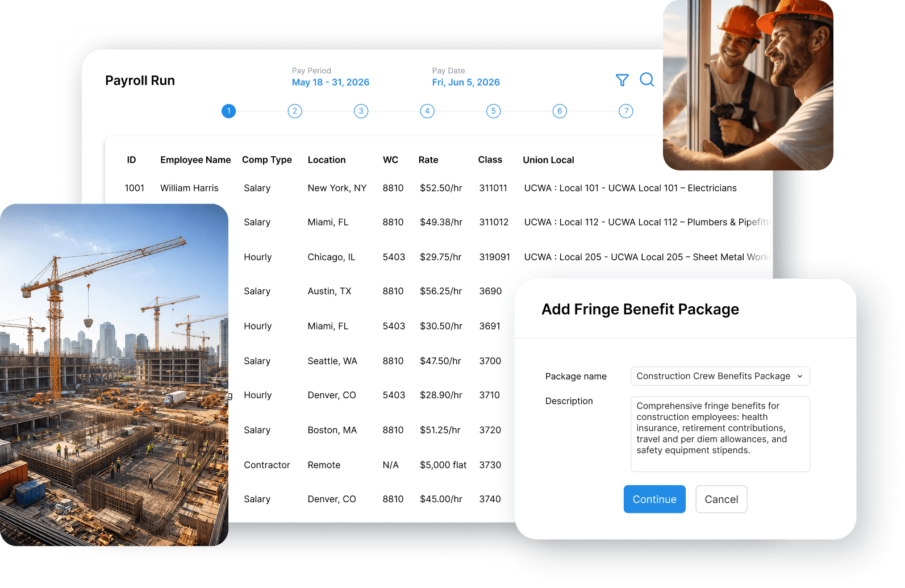Sort by Employee Name column header

[x=195, y=160]
